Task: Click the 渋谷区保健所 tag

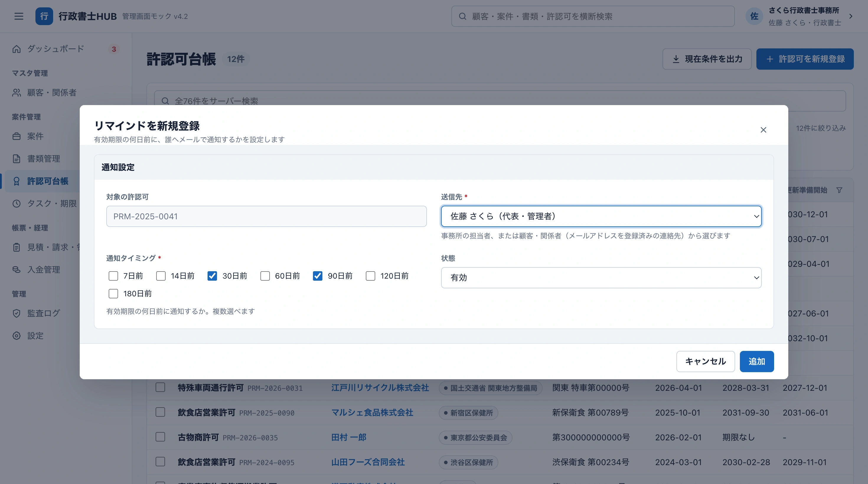Action: (468, 462)
